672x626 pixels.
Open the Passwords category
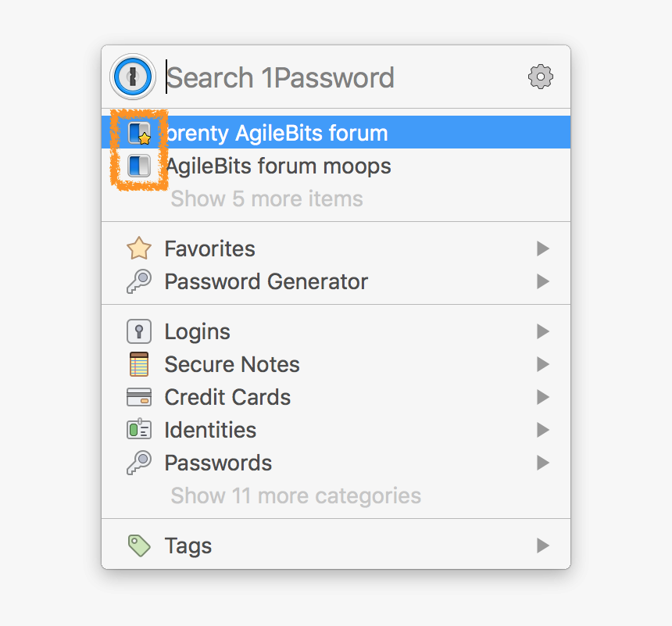coord(218,463)
